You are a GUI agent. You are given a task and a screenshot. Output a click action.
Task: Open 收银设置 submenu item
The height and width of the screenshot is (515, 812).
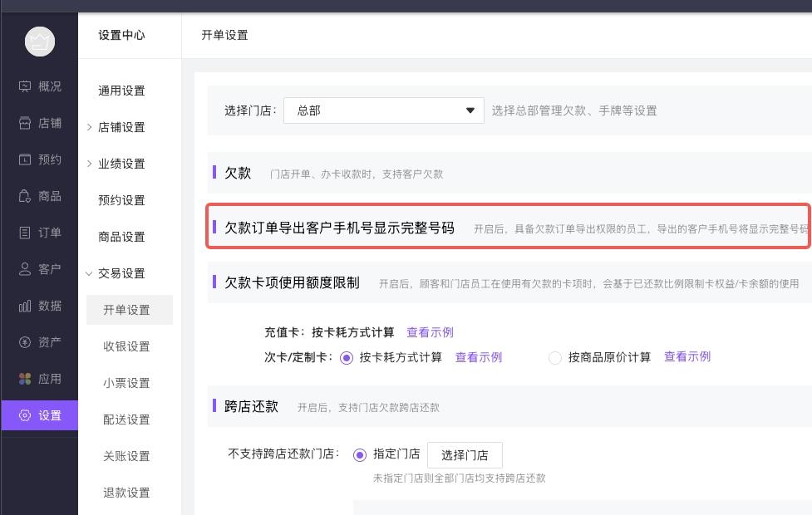[126, 346]
